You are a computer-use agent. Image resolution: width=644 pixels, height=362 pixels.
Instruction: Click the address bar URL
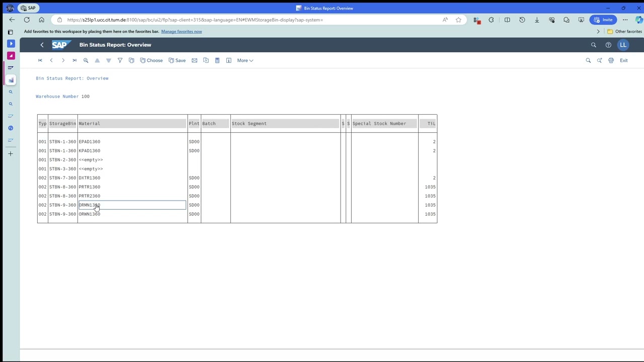(x=195, y=20)
